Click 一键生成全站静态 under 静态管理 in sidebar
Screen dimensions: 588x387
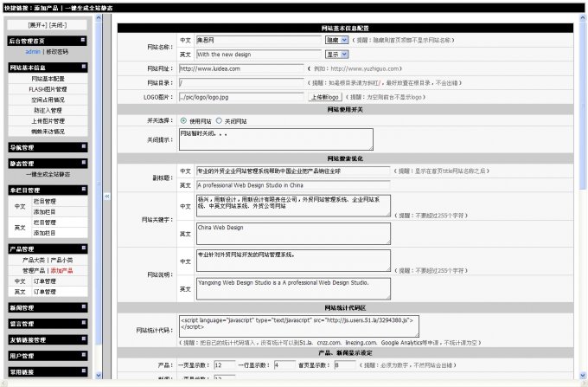(48, 174)
